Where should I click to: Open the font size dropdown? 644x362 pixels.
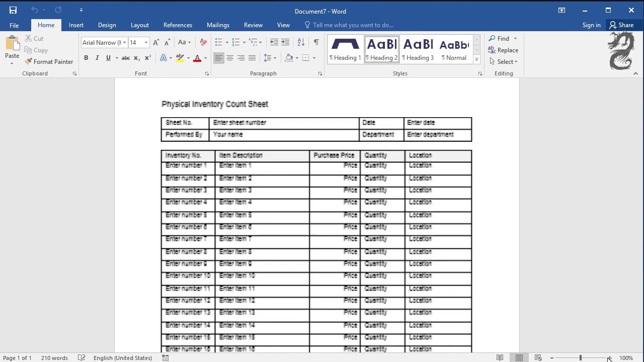(x=146, y=43)
